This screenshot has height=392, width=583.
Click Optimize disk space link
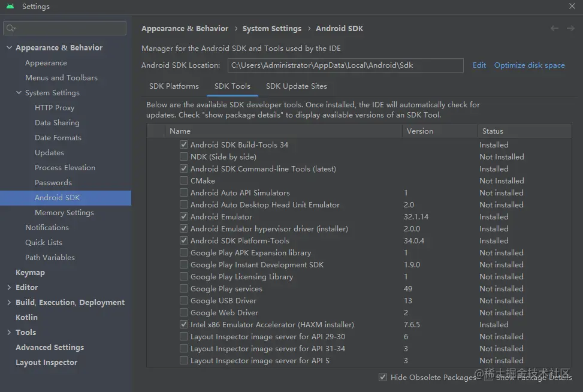click(x=529, y=65)
